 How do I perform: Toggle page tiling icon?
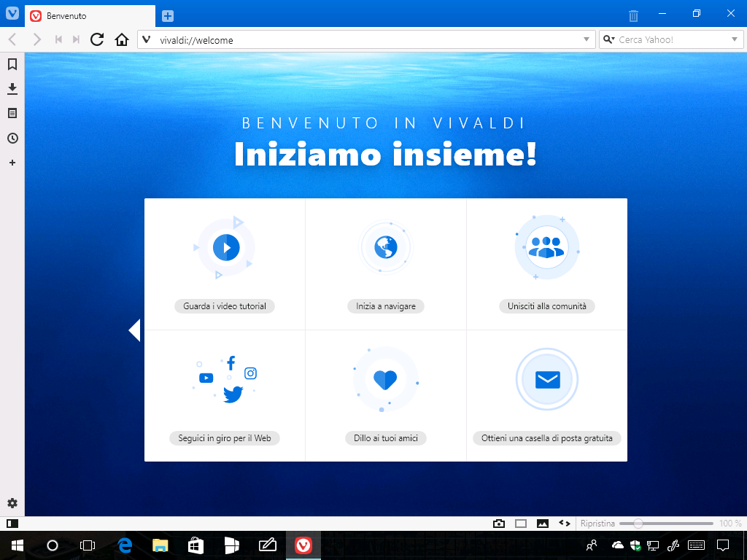point(521,524)
